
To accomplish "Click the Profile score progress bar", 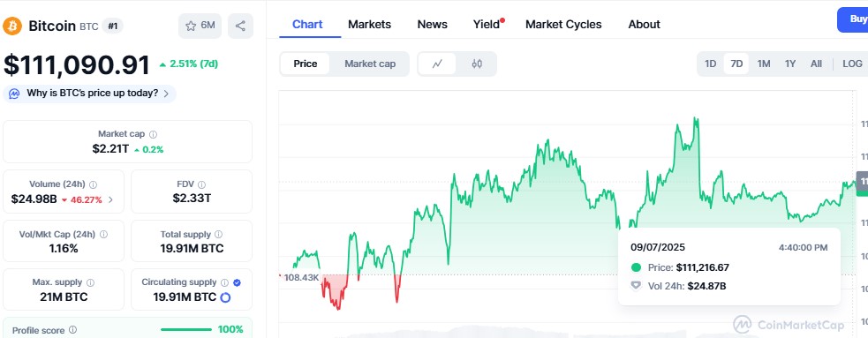I will click(186, 330).
